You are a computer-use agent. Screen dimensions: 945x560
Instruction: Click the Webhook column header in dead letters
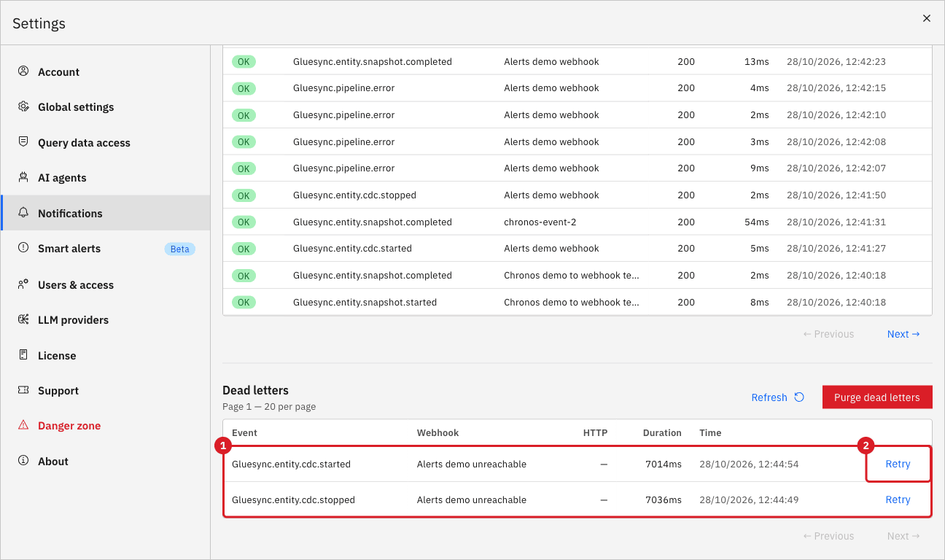[x=437, y=432]
